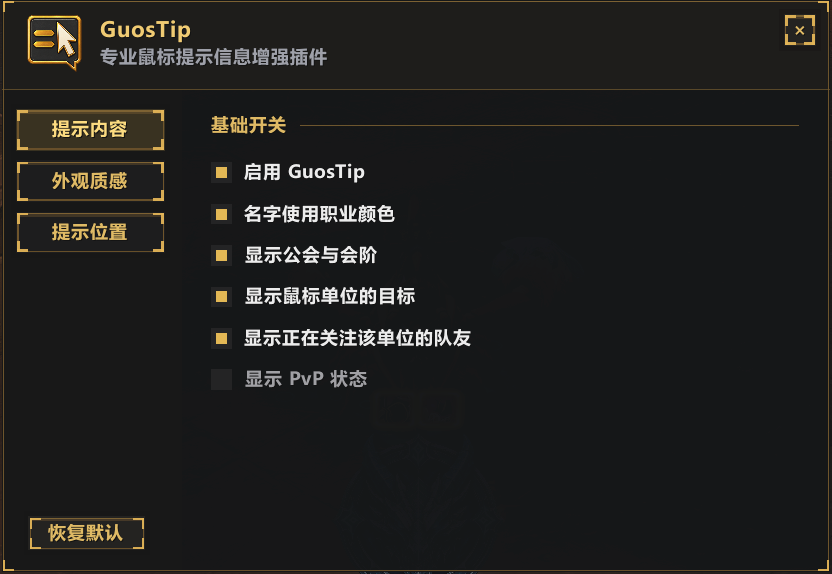Untick the 显示鼠标单位的目标 checkbox

[x=221, y=297]
